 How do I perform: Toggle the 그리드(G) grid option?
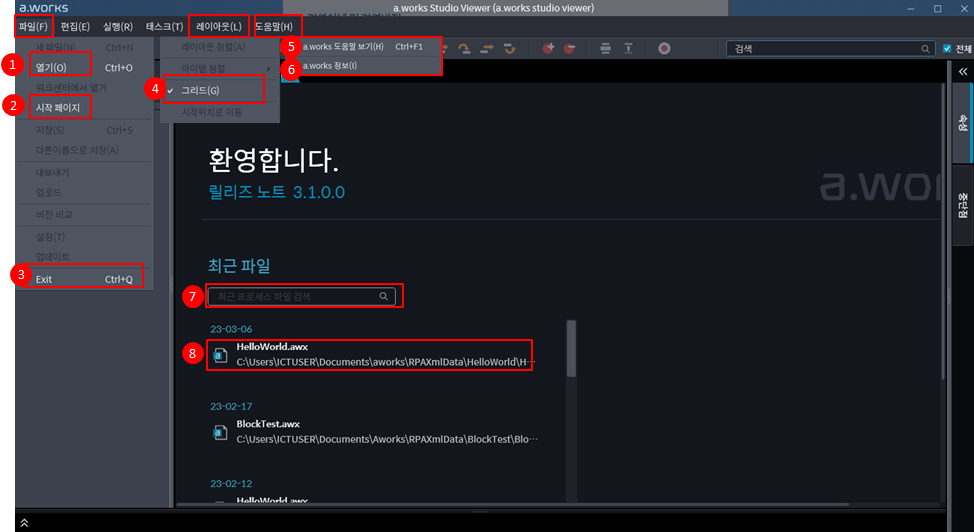click(219, 90)
